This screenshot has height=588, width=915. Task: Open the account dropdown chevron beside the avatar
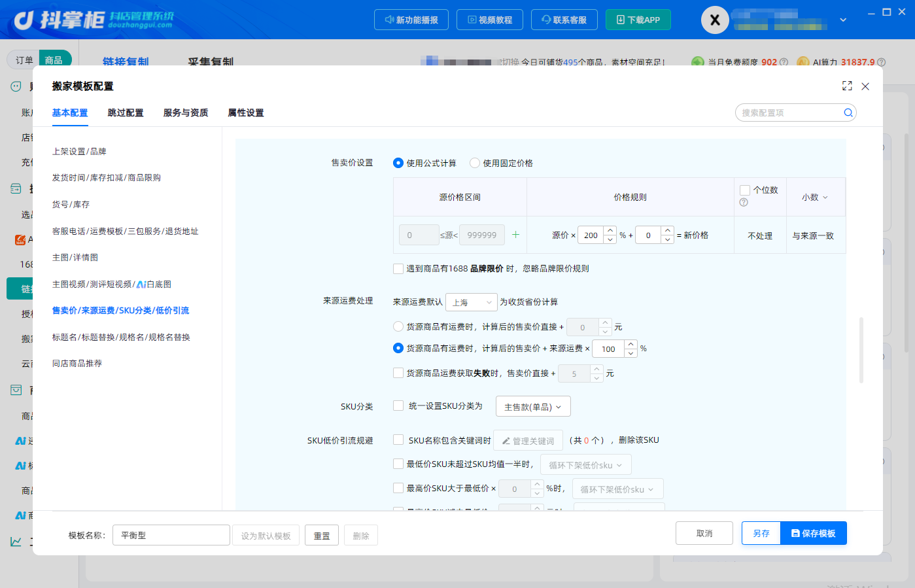point(843,20)
